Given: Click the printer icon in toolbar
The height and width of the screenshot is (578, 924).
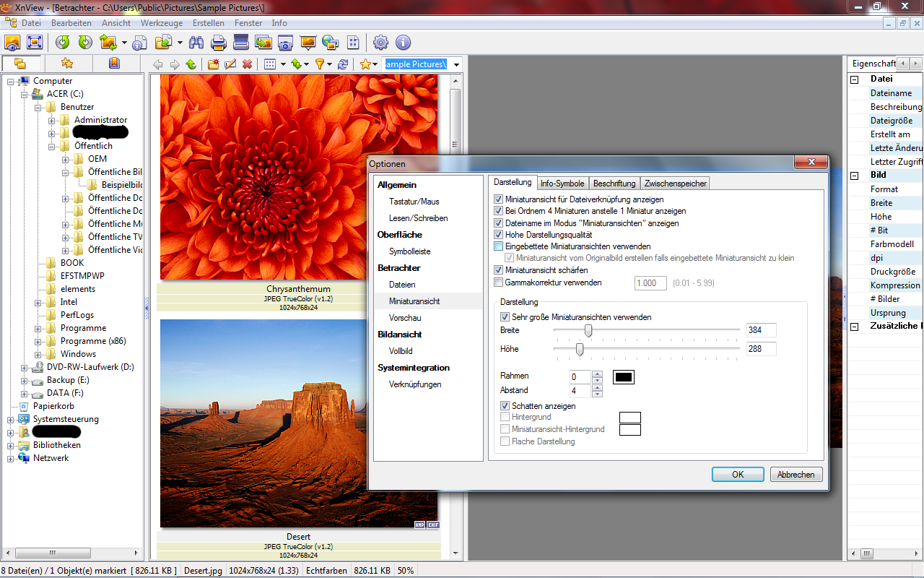Looking at the screenshot, I should pyautogui.click(x=218, y=43).
